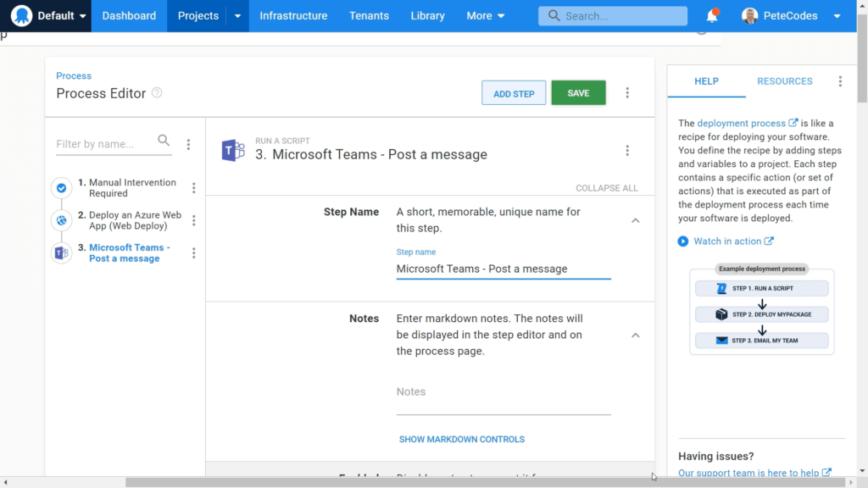Click the Azure Web App step icon
The image size is (868, 488).
61,221
